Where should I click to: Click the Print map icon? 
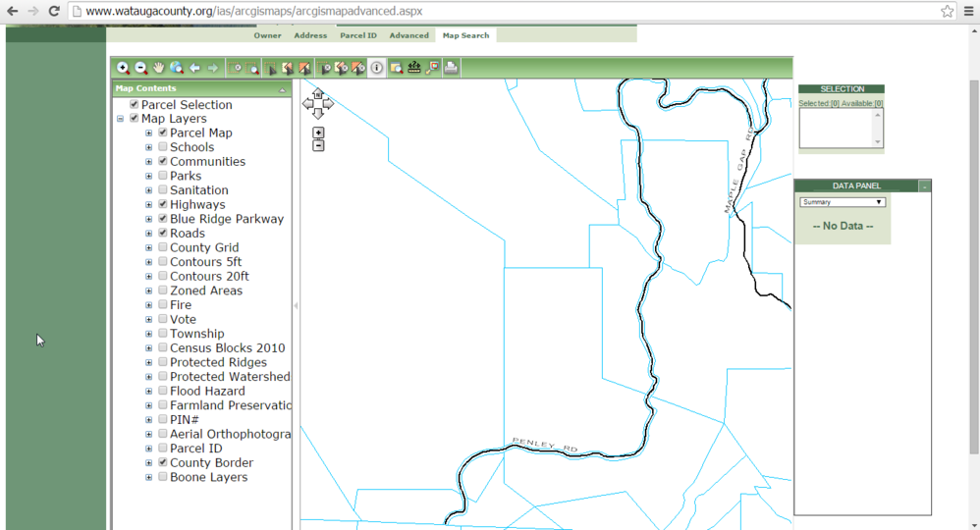tap(451, 68)
